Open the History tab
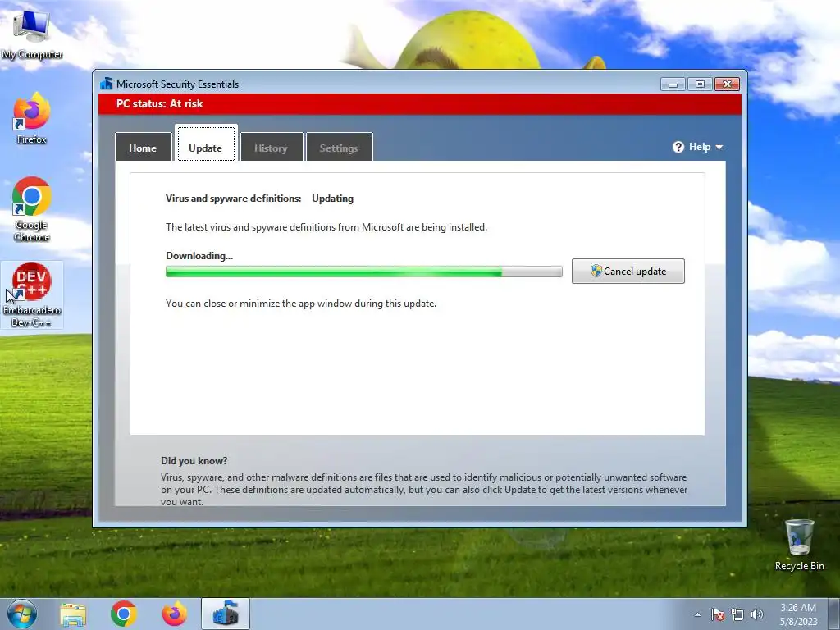 pos(272,148)
